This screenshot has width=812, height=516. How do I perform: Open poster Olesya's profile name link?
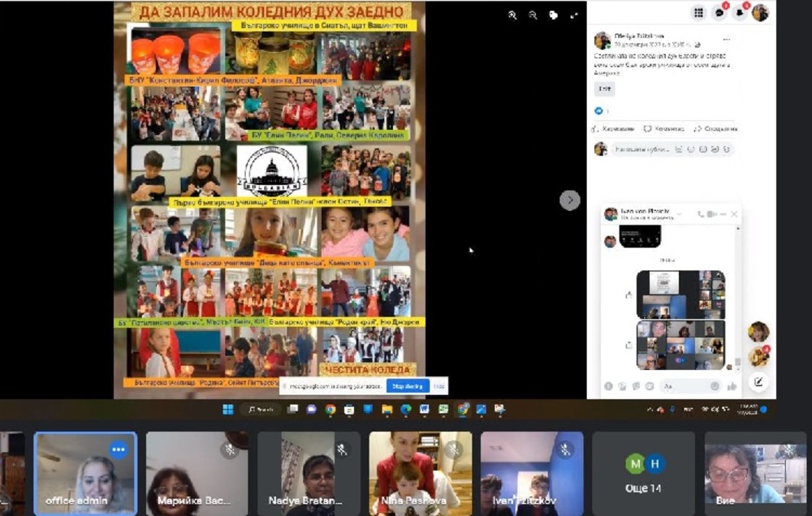pos(638,37)
